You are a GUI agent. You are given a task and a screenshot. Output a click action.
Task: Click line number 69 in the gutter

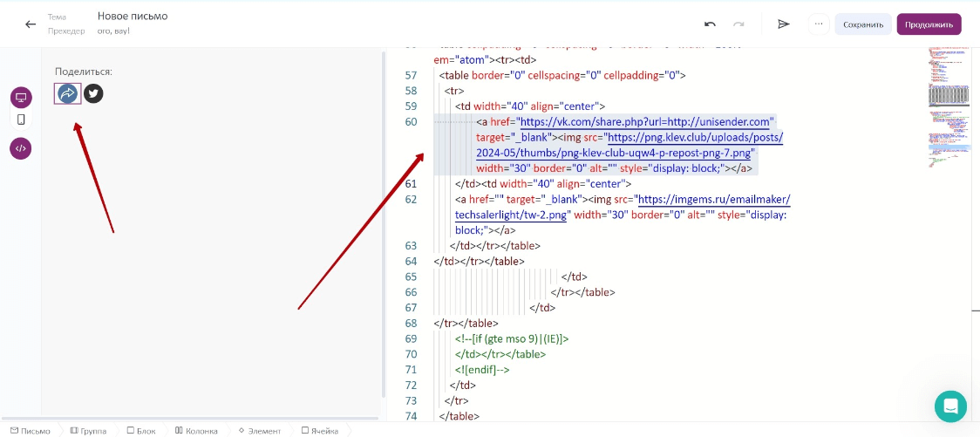pos(411,338)
